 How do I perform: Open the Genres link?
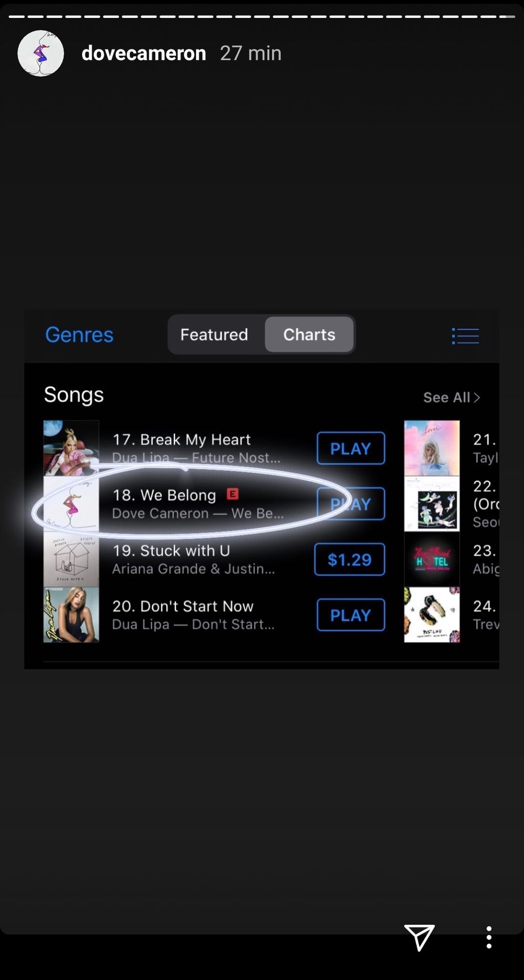[x=79, y=335]
